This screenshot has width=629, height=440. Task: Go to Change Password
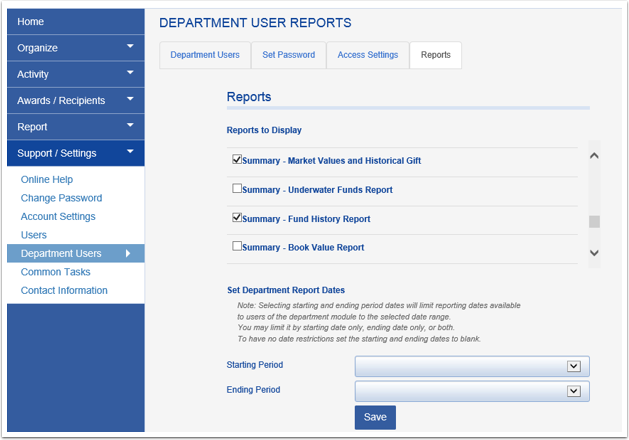click(61, 198)
